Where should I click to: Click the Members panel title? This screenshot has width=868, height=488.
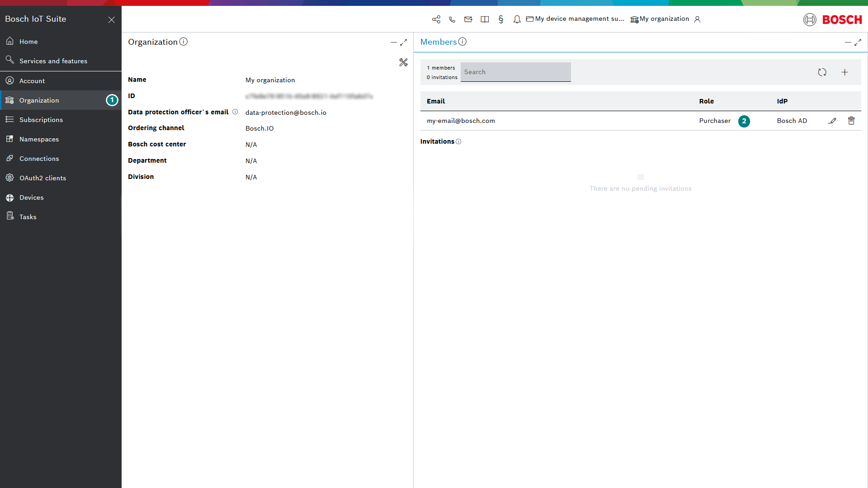point(439,42)
